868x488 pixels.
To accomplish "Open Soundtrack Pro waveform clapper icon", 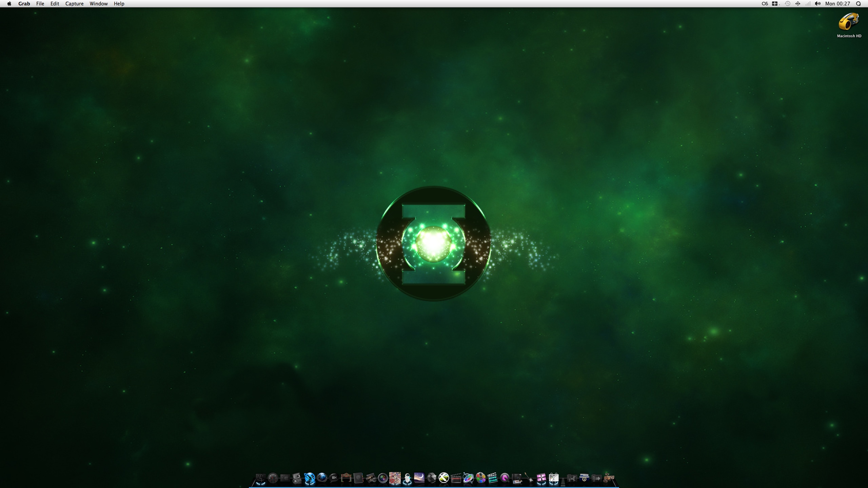I will pyautogui.click(x=493, y=478).
